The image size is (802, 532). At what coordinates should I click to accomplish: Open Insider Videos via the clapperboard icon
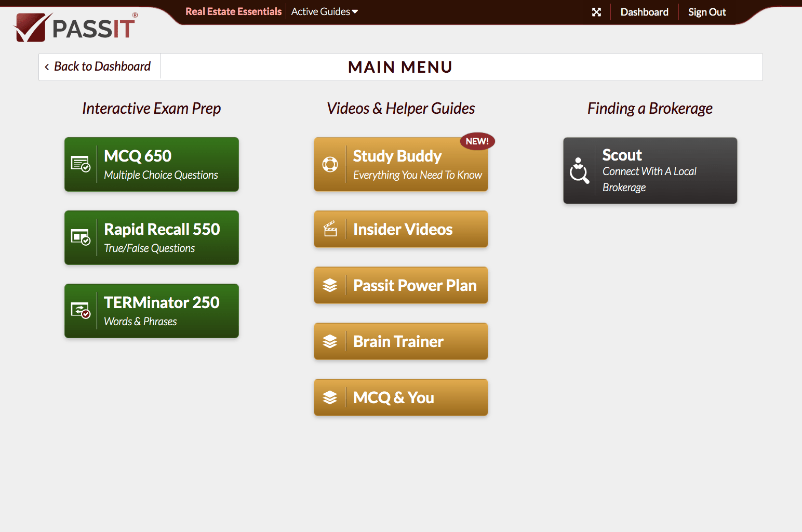click(330, 229)
